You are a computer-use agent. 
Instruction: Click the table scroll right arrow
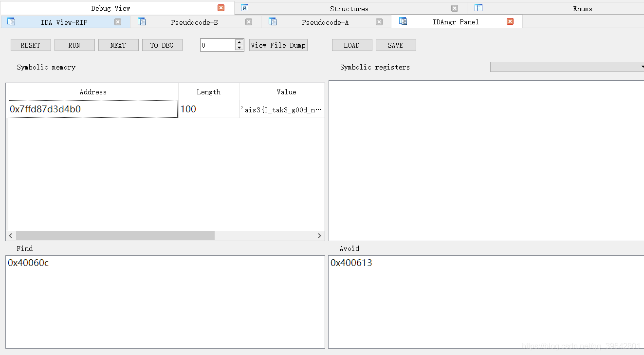319,235
